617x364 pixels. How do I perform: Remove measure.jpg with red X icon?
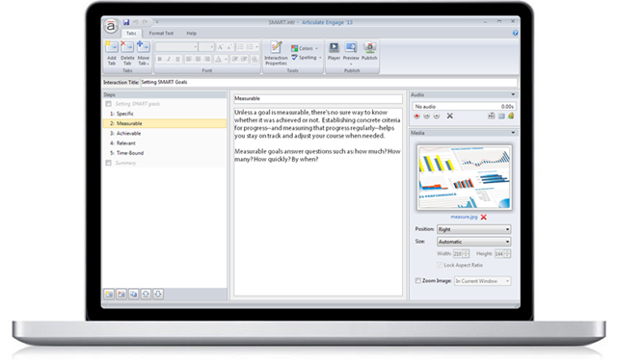[484, 217]
